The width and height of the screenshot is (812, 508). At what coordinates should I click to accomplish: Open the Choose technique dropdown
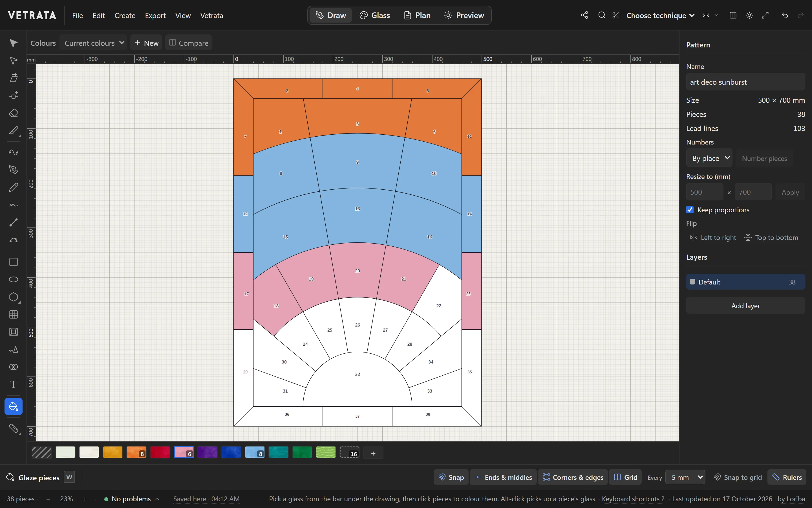(x=660, y=16)
